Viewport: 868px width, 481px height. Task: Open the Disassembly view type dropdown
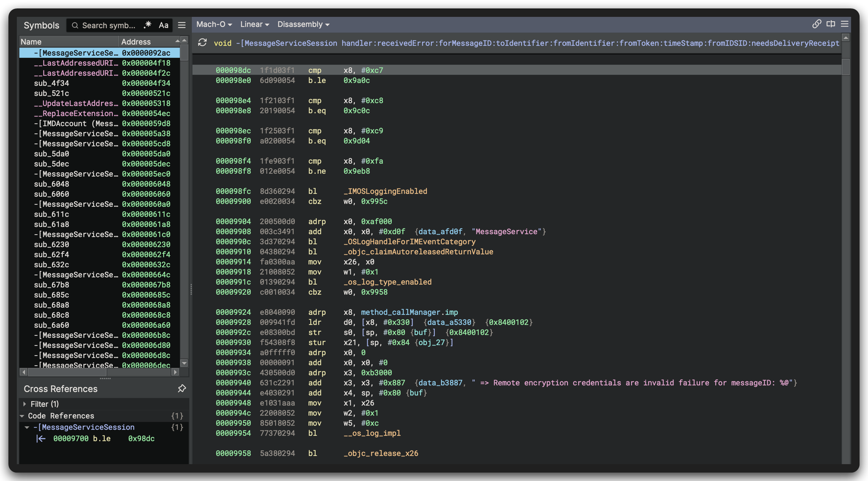(x=303, y=24)
